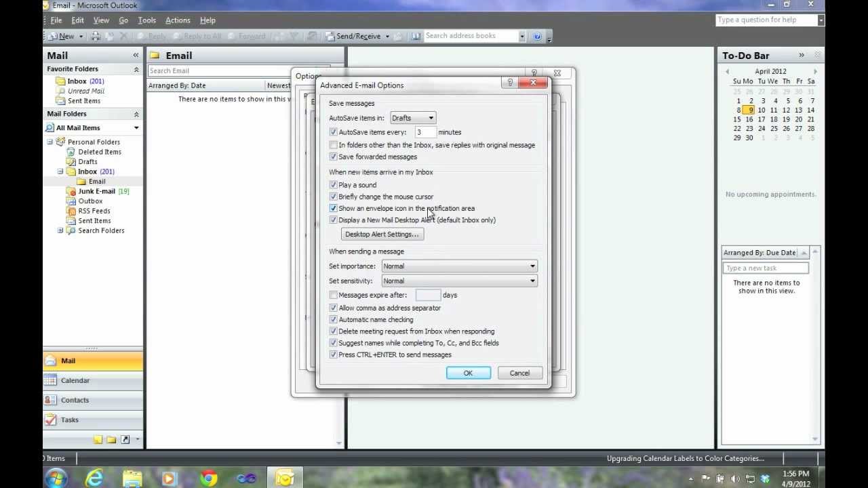
Task: Collapse the Mail Folders section
Action: click(136, 114)
